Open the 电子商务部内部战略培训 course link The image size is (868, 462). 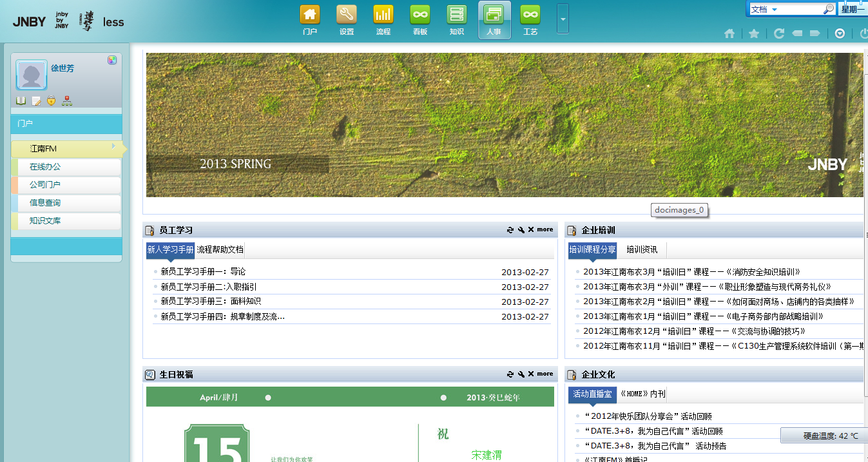click(x=704, y=316)
